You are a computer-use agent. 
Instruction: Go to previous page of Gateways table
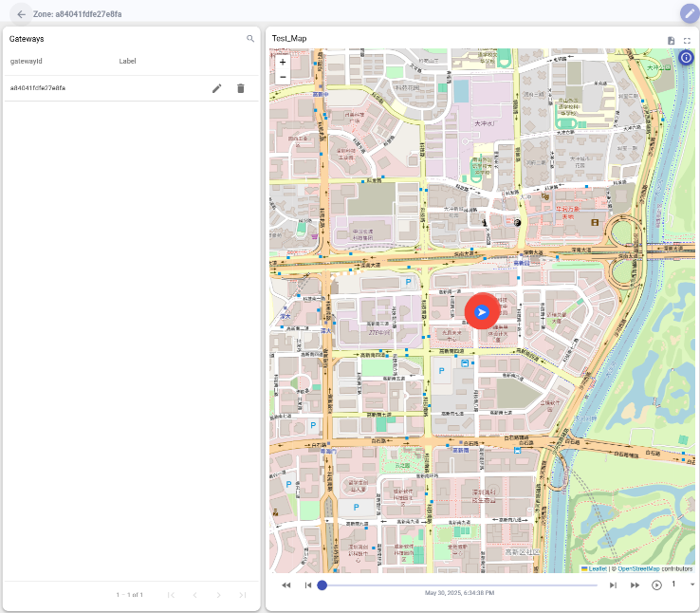(x=194, y=595)
